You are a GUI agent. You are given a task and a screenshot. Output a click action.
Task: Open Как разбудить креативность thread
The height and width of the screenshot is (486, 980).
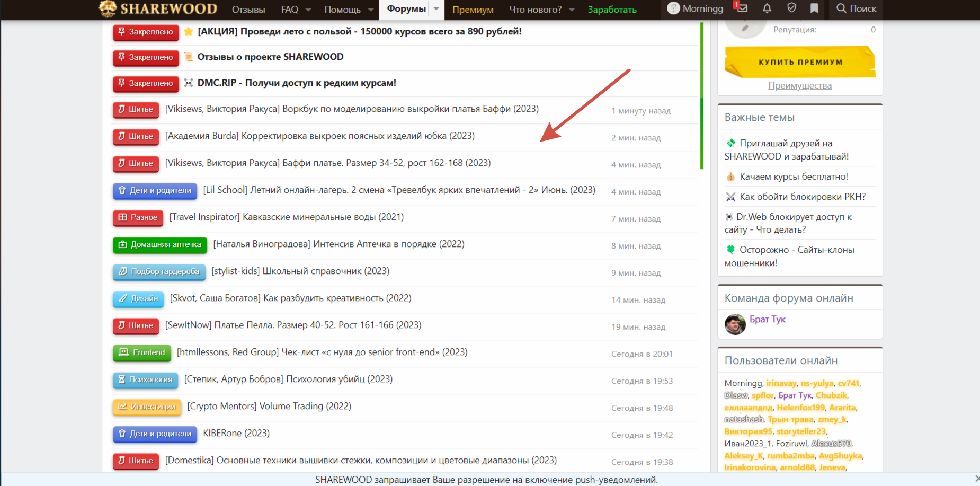(291, 298)
